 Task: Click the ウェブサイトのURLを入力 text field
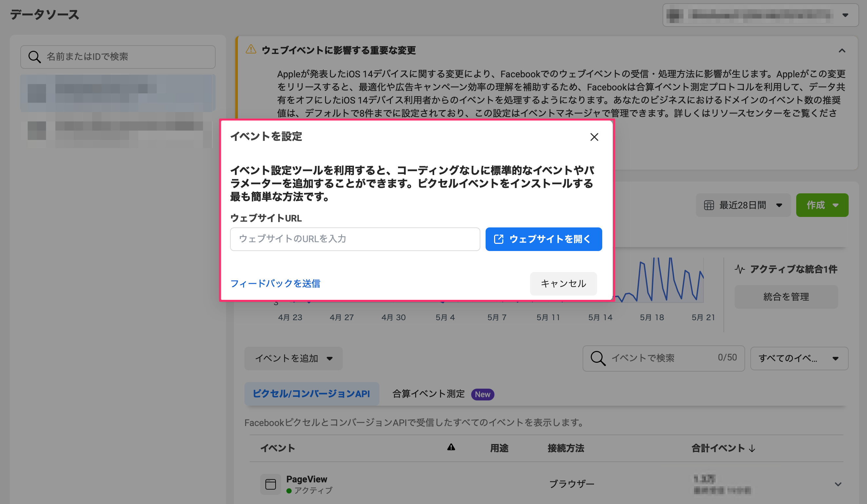click(x=355, y=239)
